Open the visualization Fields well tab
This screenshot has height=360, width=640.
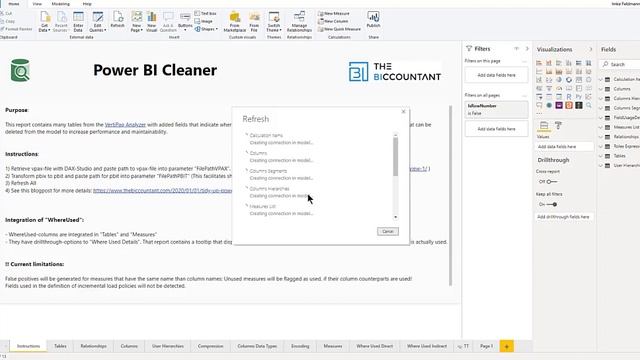coord(544,126)
